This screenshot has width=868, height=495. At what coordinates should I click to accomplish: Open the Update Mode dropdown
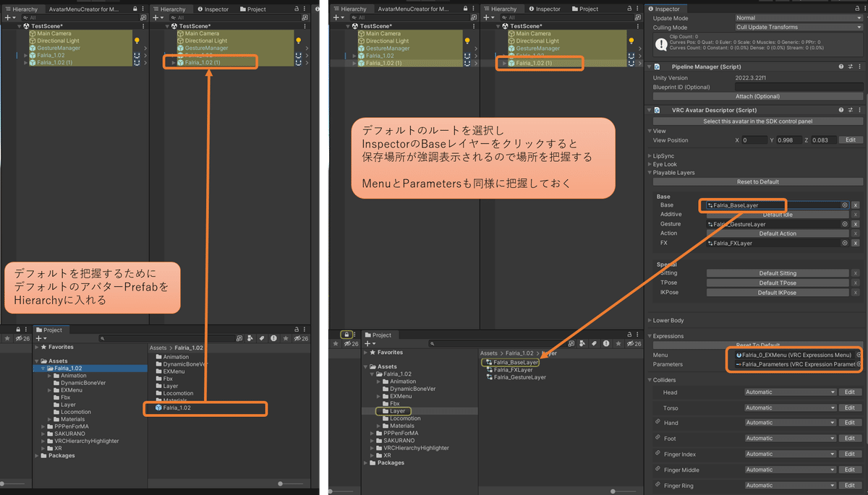[799, 17]
